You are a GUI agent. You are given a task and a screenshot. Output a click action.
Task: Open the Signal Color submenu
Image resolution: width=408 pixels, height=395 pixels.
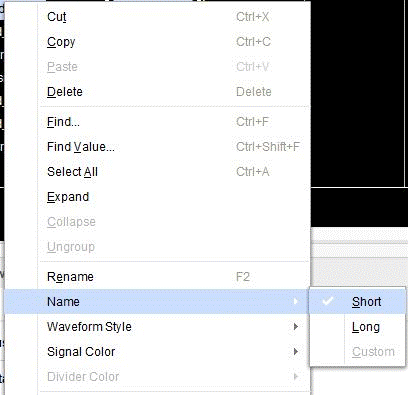point(157,352)
